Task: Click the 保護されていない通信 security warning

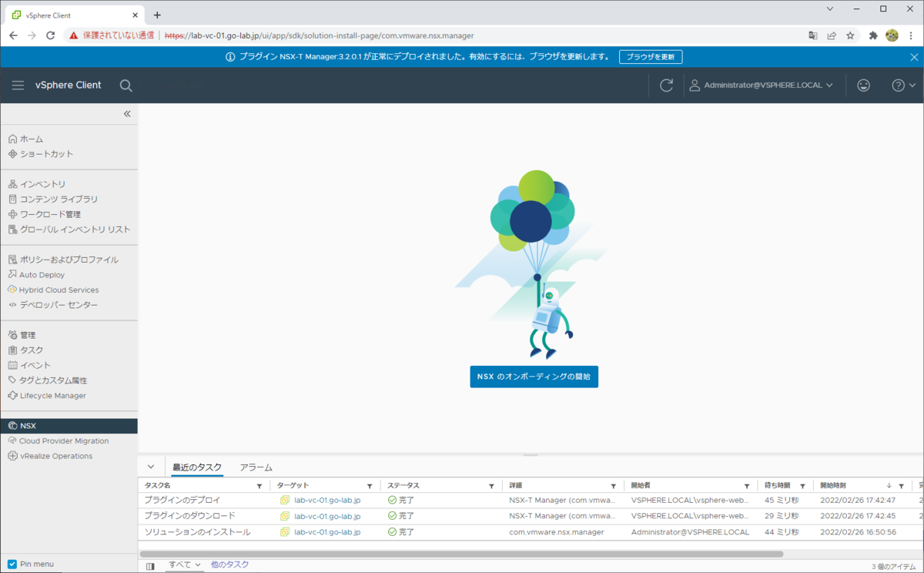Action: point(112,35)
